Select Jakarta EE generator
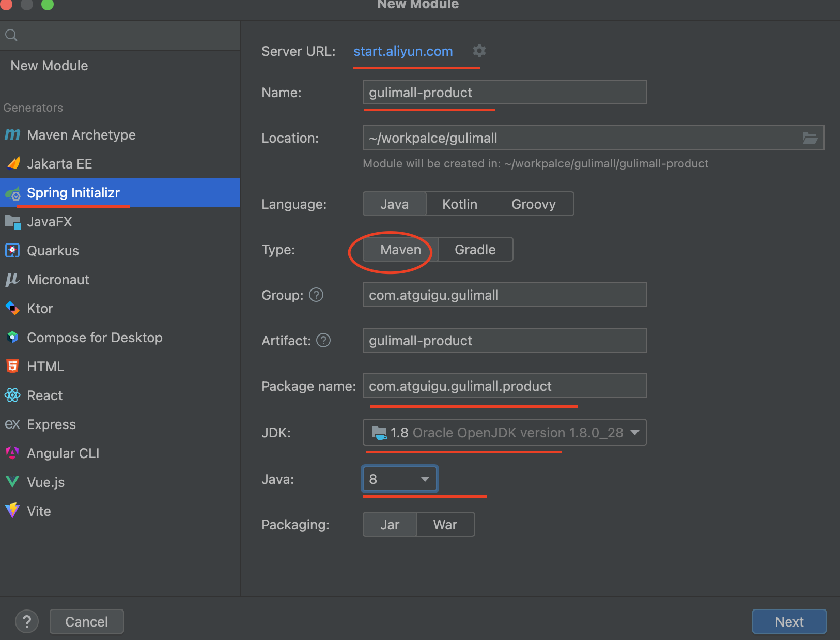The height and width of the screenshot is (640, 840). 120,164
